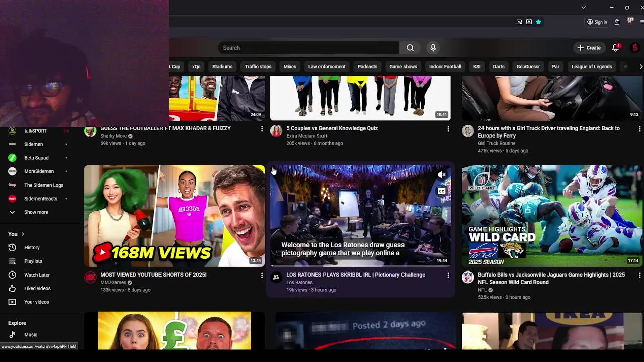644x362 pixels.
Task: Open Girl Truck Routine channel avatar
Action: tap(468, 132)
